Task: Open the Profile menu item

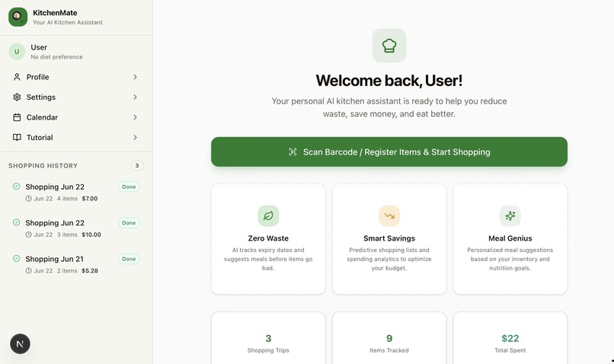Action: [76, 77]
